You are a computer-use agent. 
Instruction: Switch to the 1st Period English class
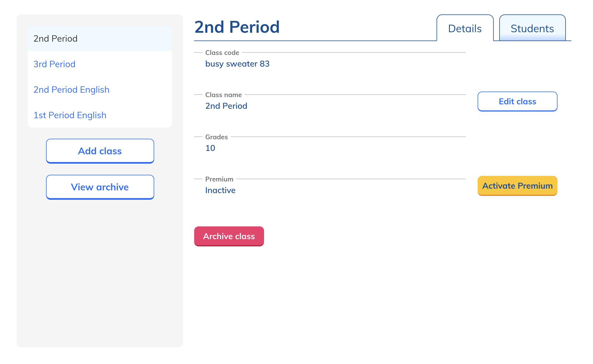pyautogui.click(x=70, y=115)
